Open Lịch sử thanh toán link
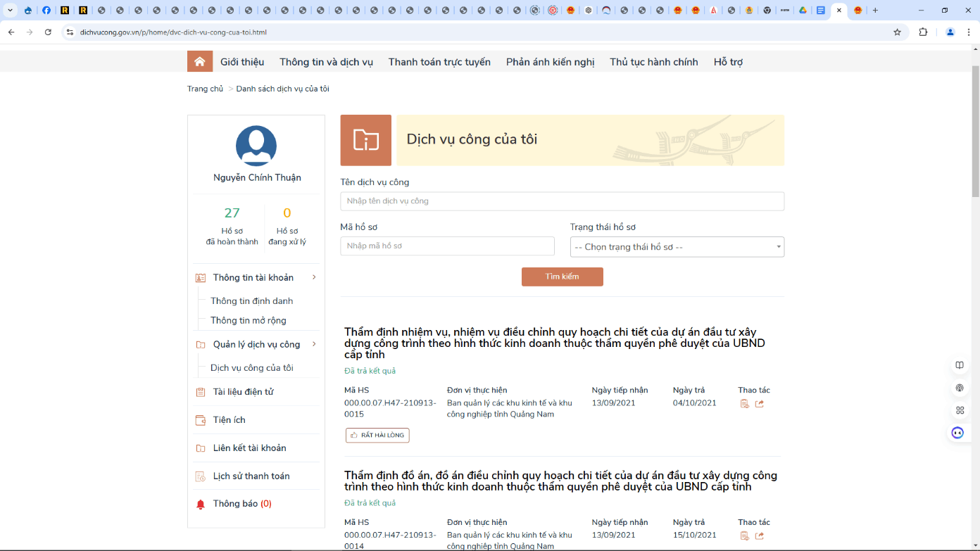This screenshot has width=980, height=551. [x=251, y=476]
